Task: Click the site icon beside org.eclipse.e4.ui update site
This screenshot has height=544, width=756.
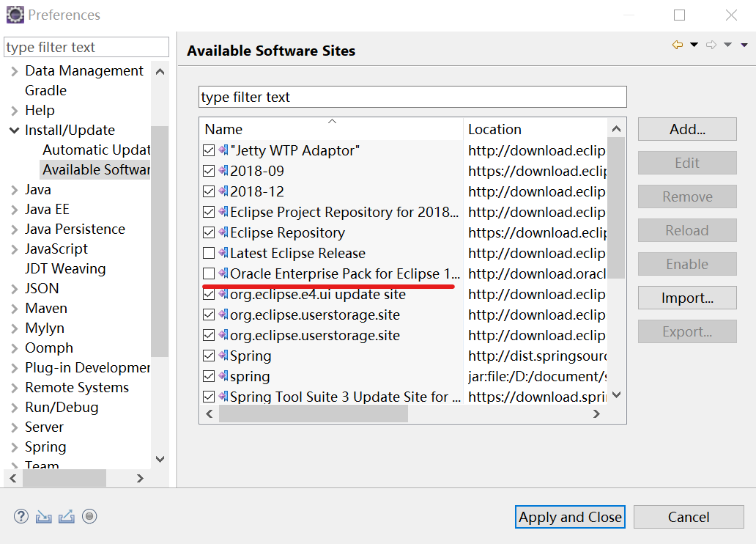Action: pyautogui.click(x=223, y=293)
